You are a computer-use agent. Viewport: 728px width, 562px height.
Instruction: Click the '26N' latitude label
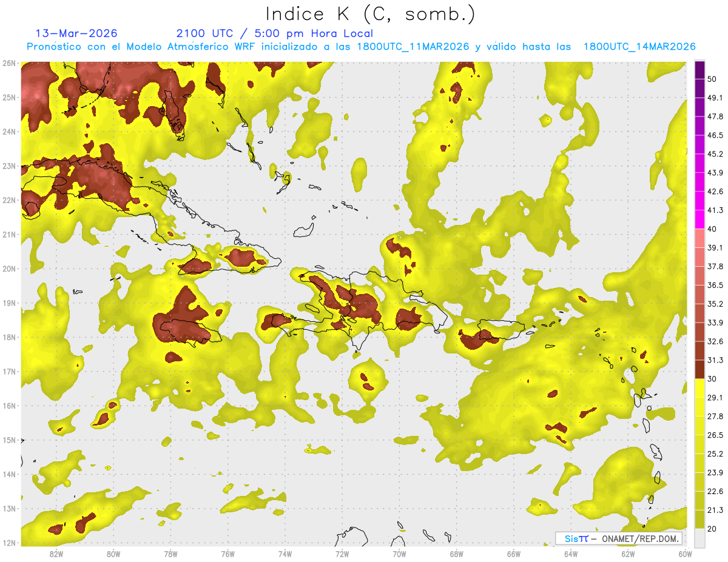coord(9,63)
